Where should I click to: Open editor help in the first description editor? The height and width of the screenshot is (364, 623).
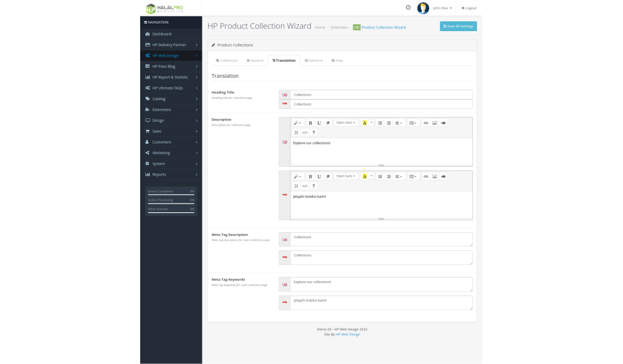313,133
